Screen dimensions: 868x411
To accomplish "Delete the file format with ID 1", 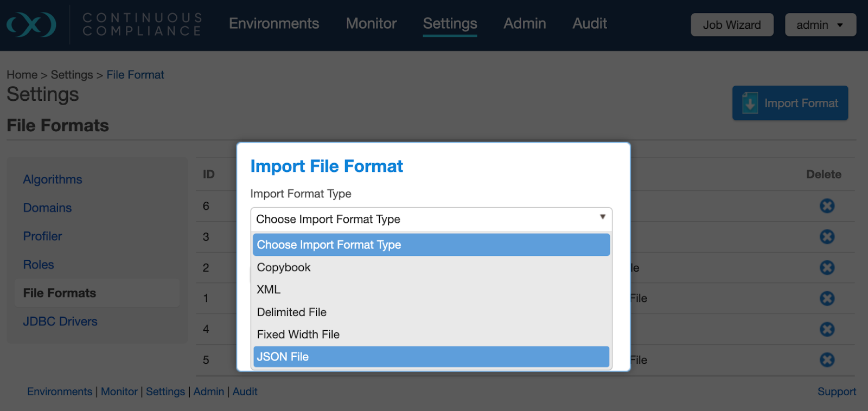I will (827, 299).
